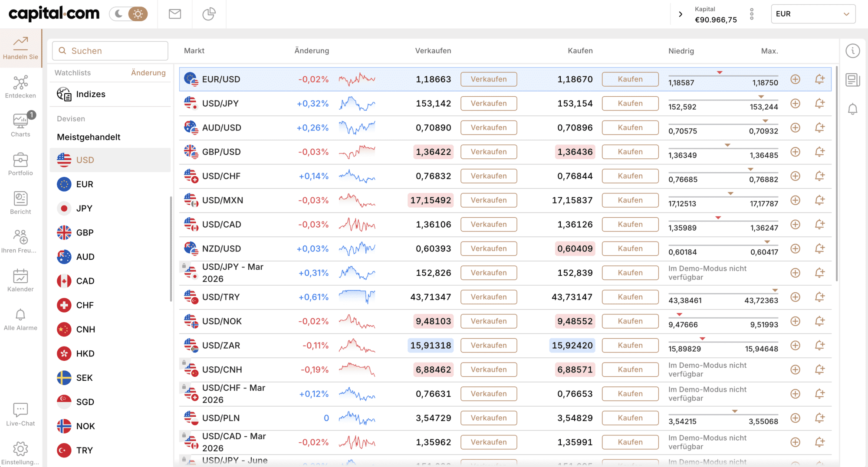Viewport: 868px width, 467px height.
Task: Open the analytics pie chart icon
Action: point(209,13)
